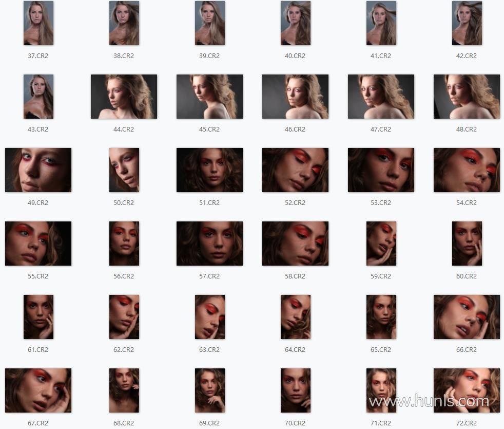Select the 49.CR2 close-up thumbnail
This screenshot has height=429, width=504.
pos(38,170)
